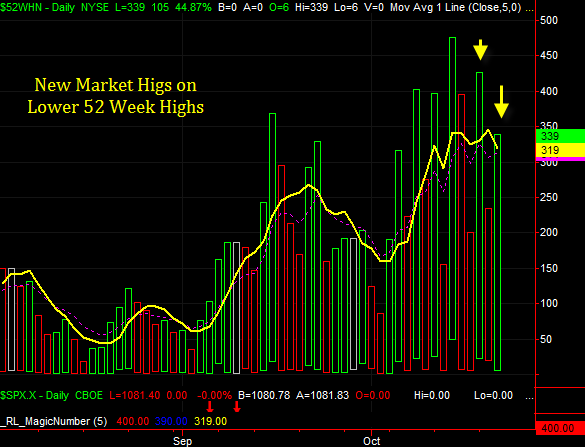Viewport: 585px width, 447px height.
Task: Click the ellipsis after the Mov Avg label
Action: coord(529,9)
